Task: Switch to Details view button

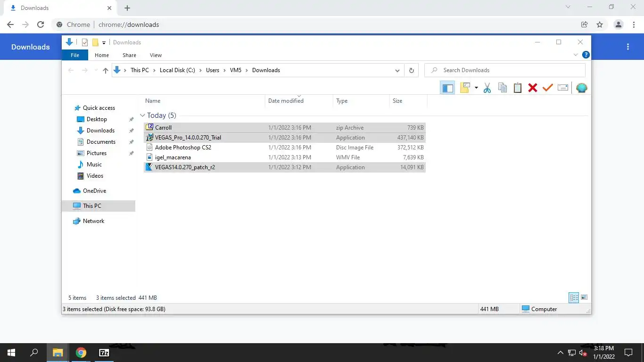Action: click(574, 297)
